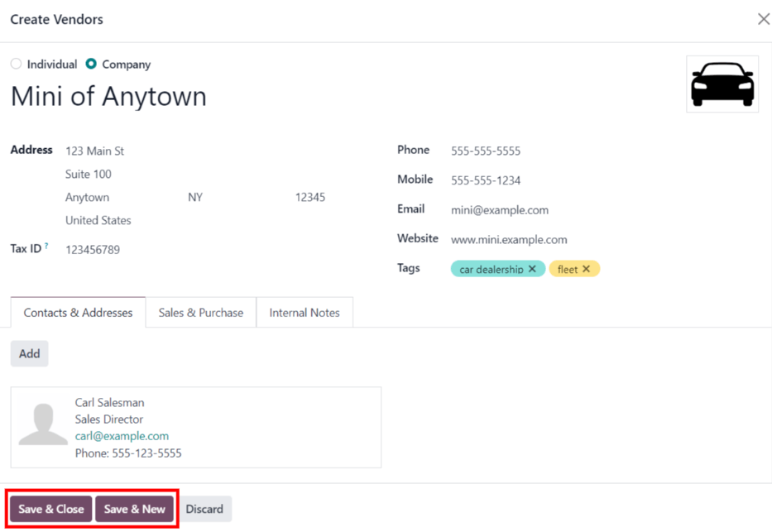Open the Tax ID help tooltip
This screenshot has width=772, height=532.
coord(46,246)
